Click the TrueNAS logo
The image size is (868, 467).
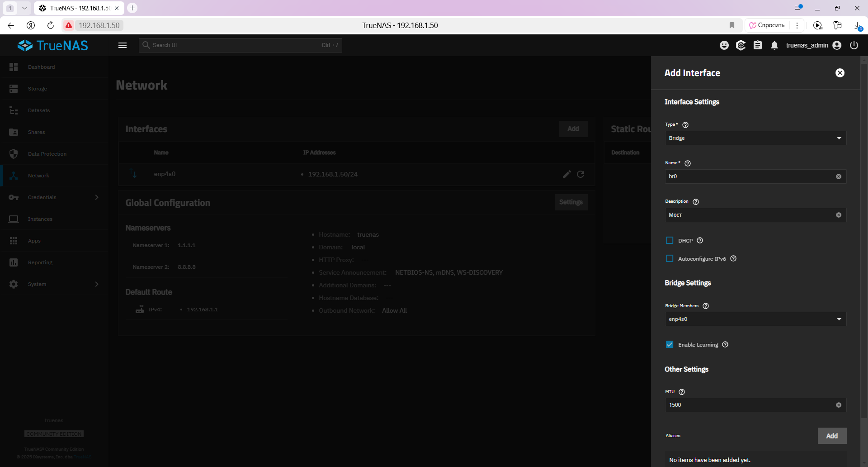pyautogui.click(x=53, y=45)
